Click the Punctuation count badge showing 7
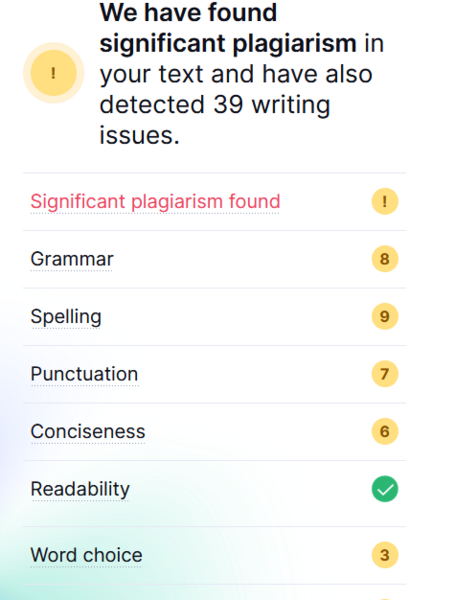455x600 pixels. [x=385, y=374]
